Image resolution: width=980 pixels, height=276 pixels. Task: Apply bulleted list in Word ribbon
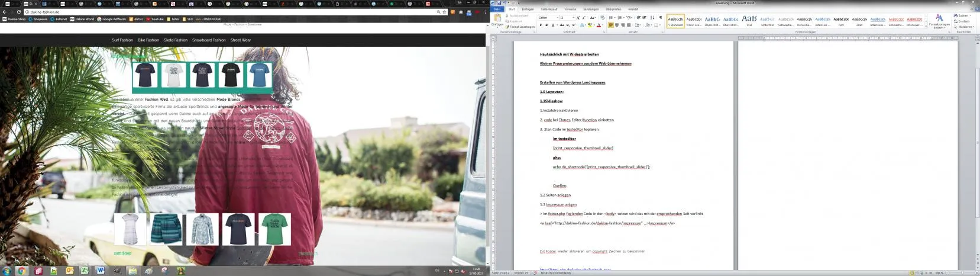(610, 18)
